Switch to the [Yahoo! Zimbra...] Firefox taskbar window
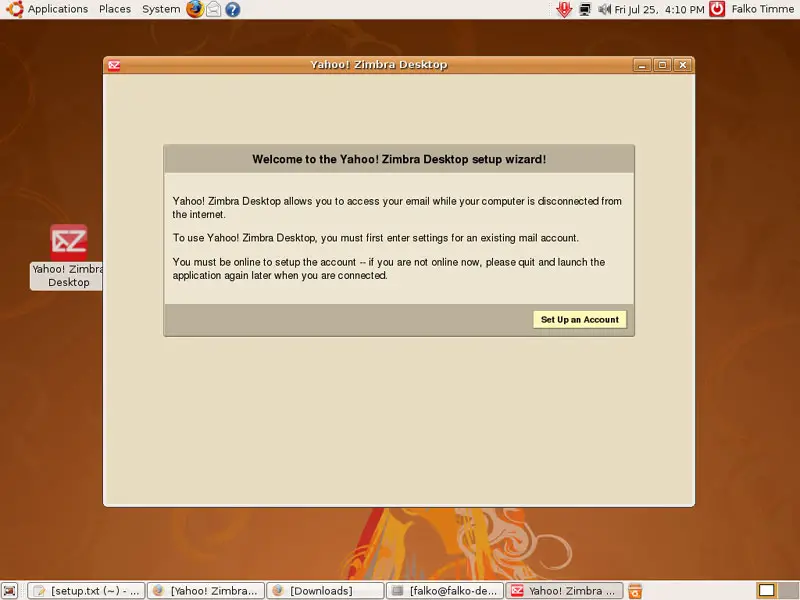Screen dimensions: 800x600 (x=206, y=591)
